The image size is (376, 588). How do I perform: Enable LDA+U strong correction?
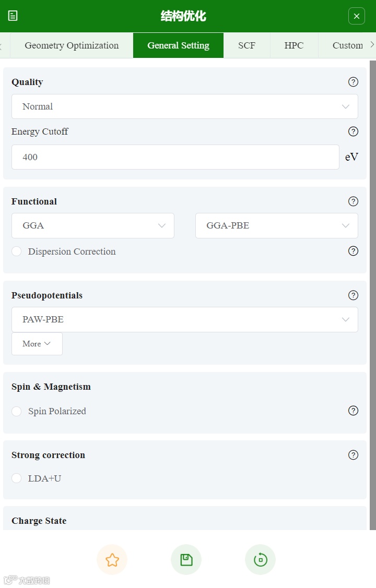tap(17, 478)
